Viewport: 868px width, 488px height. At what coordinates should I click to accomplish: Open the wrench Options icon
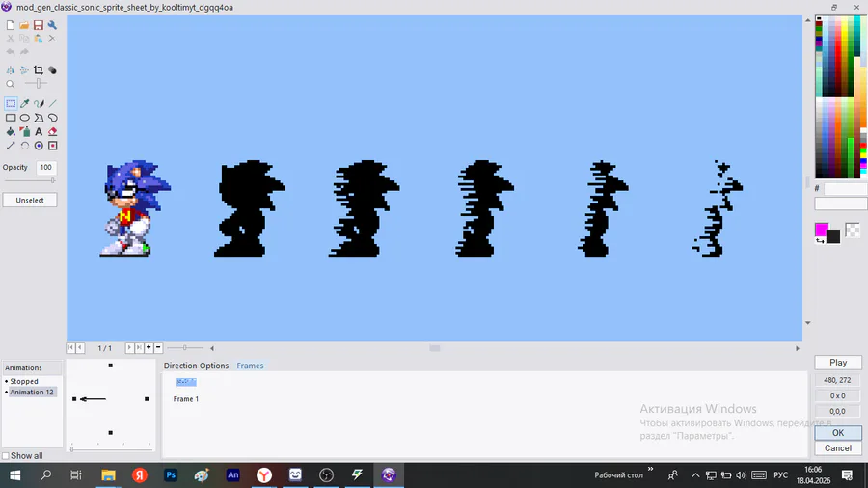52,25
